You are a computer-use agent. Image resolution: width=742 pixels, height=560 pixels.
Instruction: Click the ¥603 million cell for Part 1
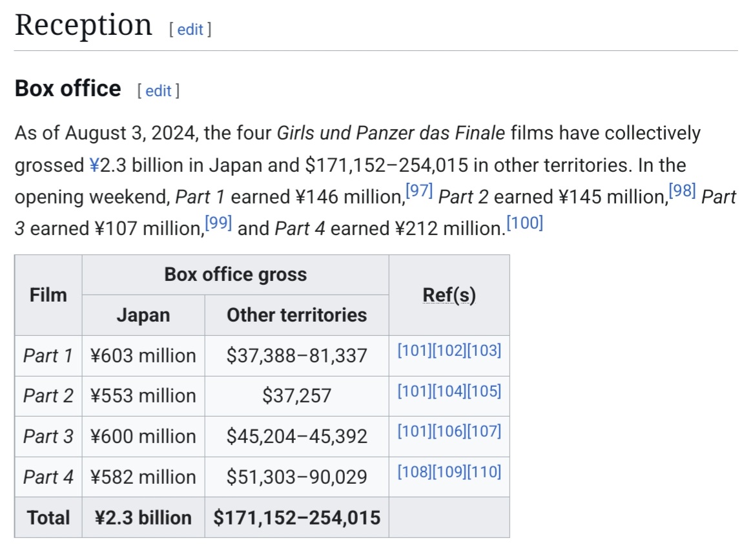(x=143, y=356)
